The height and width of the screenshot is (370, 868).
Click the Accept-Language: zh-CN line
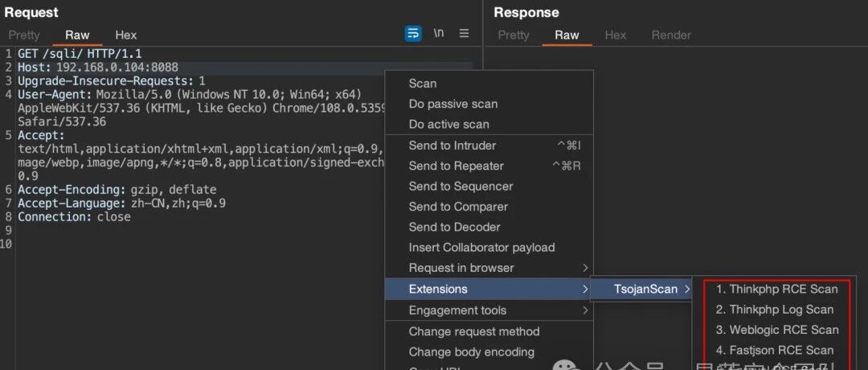pyautogui.click(x=121, y=203)
